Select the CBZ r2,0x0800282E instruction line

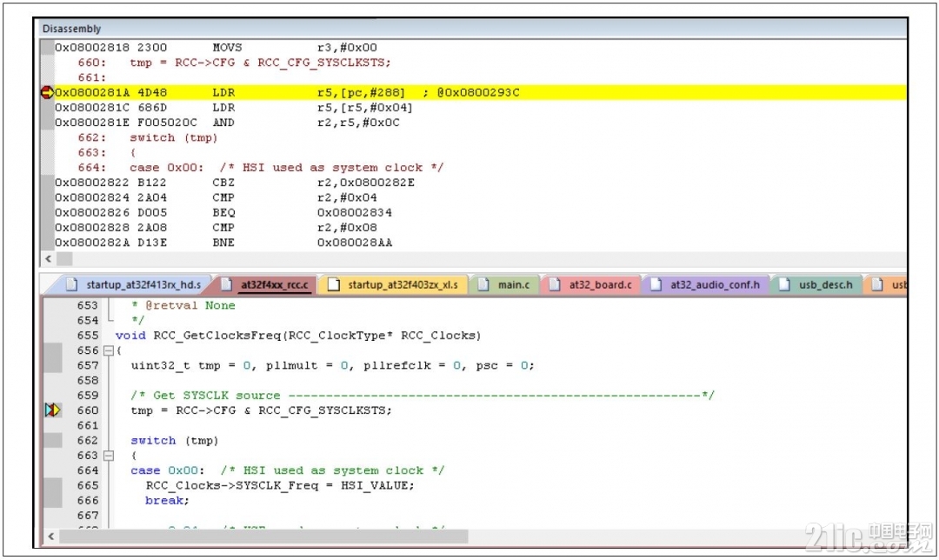click(x=235, y=183)
